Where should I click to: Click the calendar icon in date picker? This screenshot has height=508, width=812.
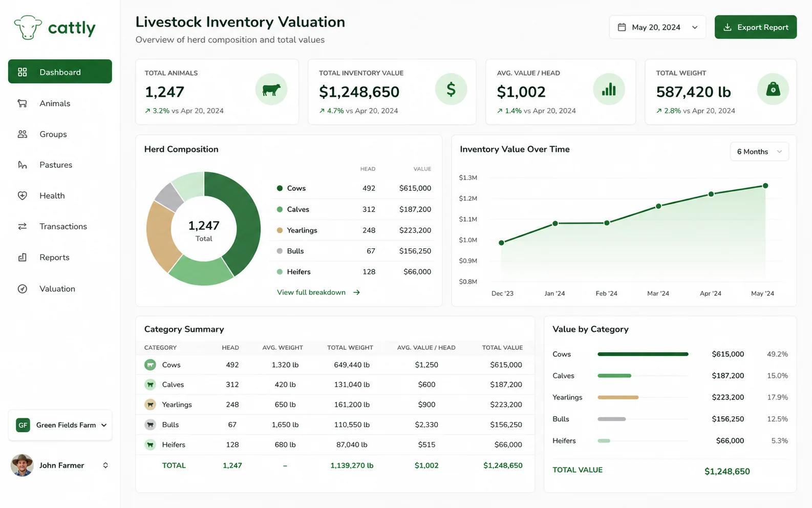point(622,27)
